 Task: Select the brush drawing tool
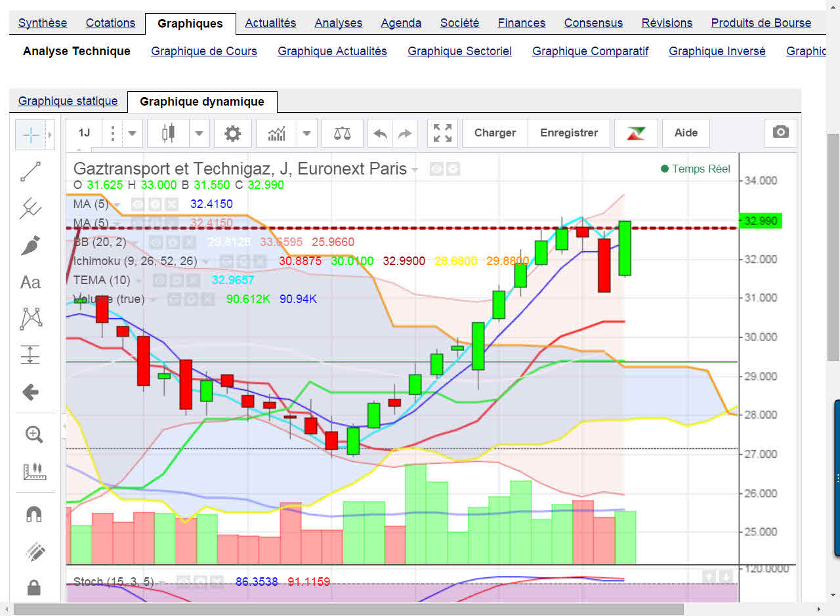tap(31, 245)
